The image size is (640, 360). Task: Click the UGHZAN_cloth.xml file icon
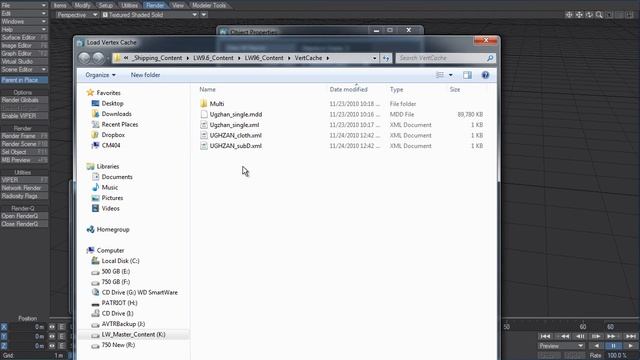coord(204,135)
